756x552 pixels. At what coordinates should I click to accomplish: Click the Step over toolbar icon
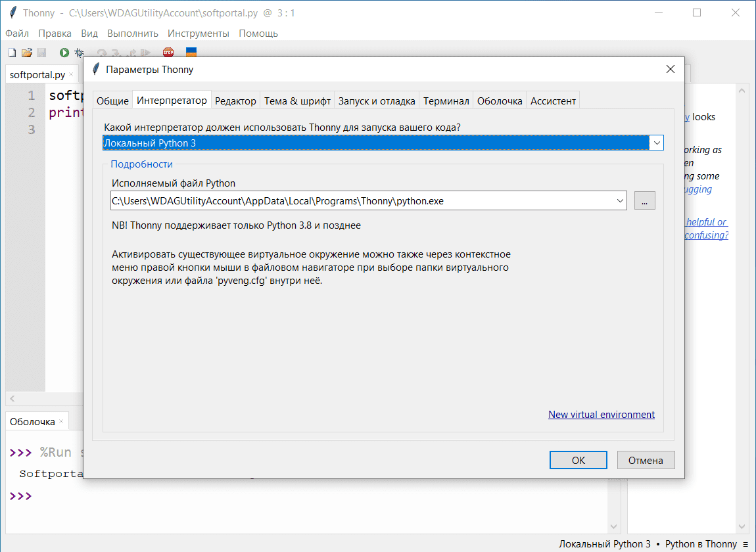[101, 53]
